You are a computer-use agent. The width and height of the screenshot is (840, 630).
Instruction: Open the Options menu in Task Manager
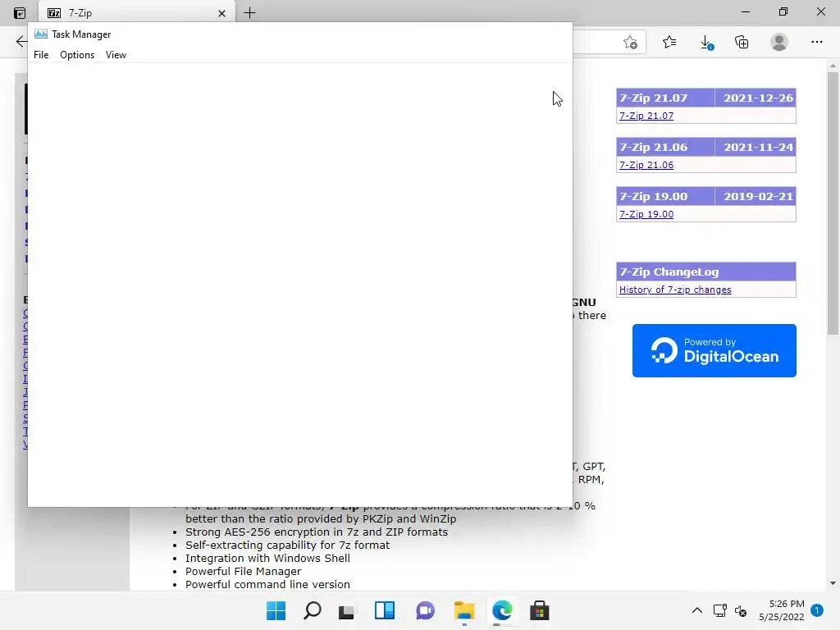77,55
